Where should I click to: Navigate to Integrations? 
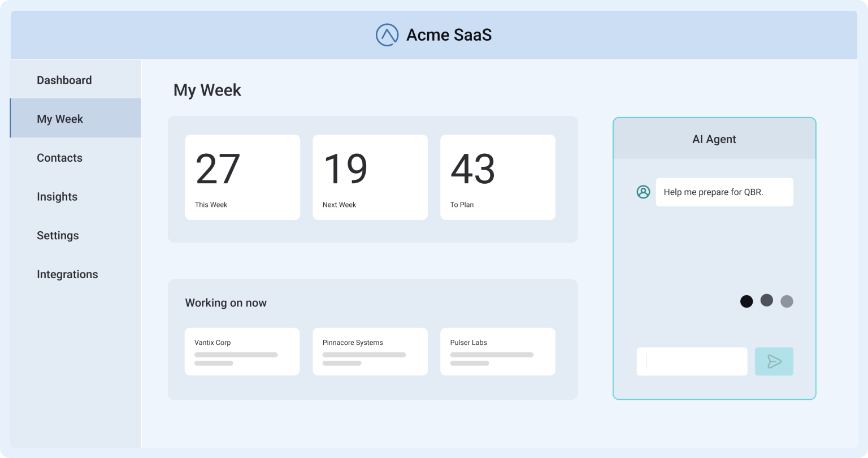click(x=76, y=274)
